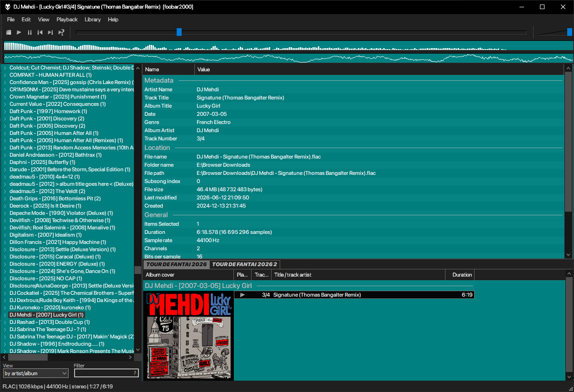Switch to TOUR DE FANTAI 2026 2 tab
Image resolution: width=574 pixels, height=392 pixels.
click(x=245, y=264)
